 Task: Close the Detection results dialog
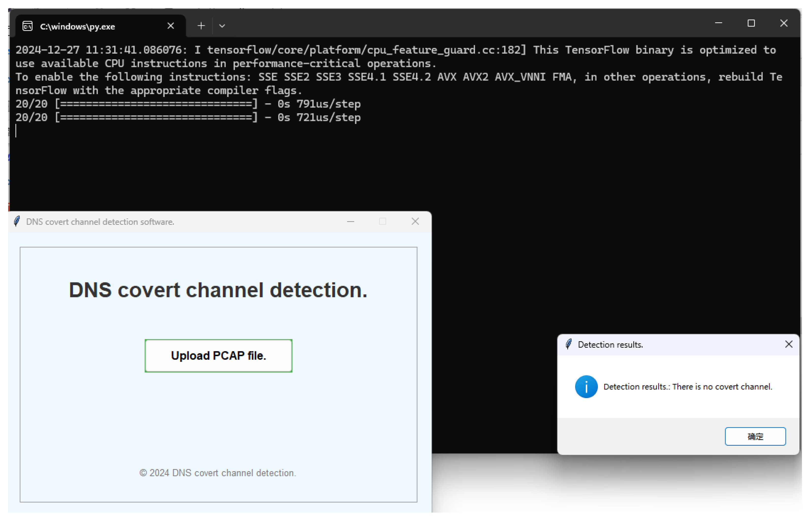click(789, 344)
